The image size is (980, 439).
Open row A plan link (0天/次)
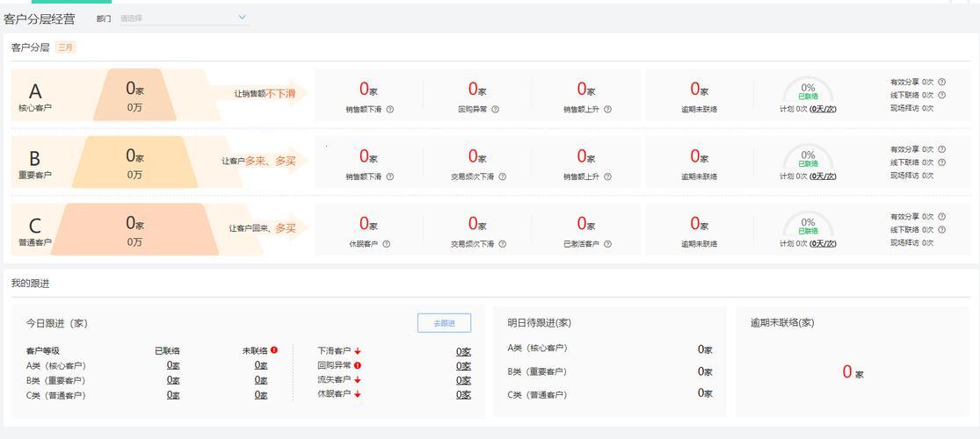point(824,109)
